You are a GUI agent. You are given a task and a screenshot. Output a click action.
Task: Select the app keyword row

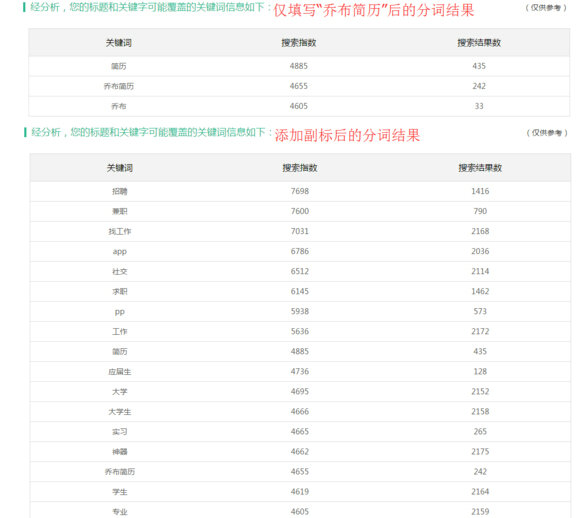pyautogui.click(x=300, y=251)
